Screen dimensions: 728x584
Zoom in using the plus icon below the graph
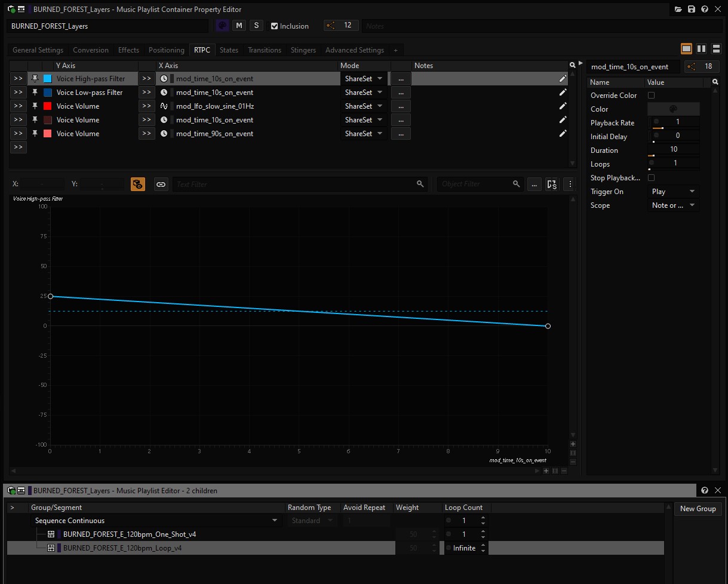click(546, 471)
